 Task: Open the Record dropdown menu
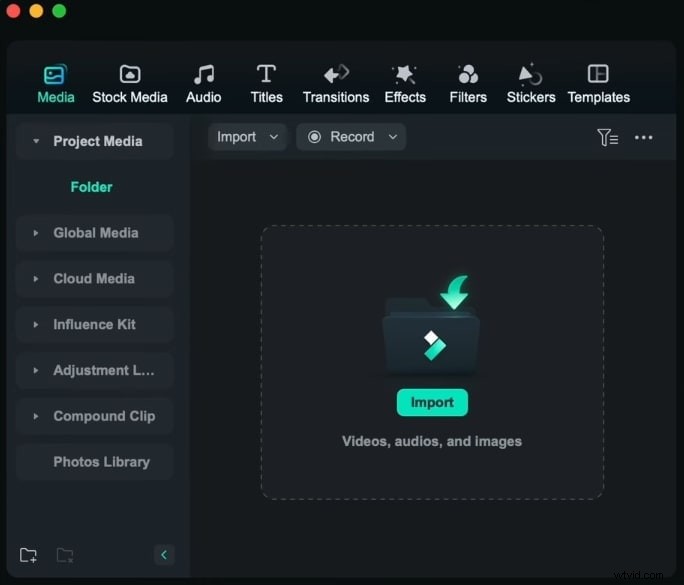351,137
